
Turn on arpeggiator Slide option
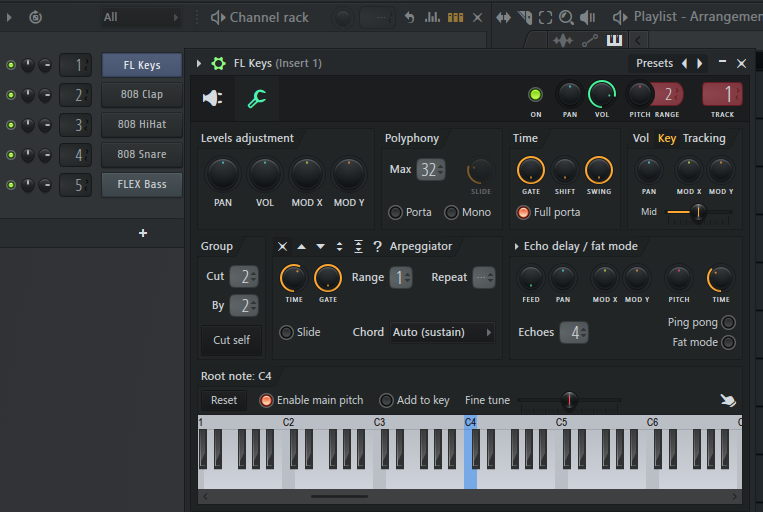click(287, 332)
